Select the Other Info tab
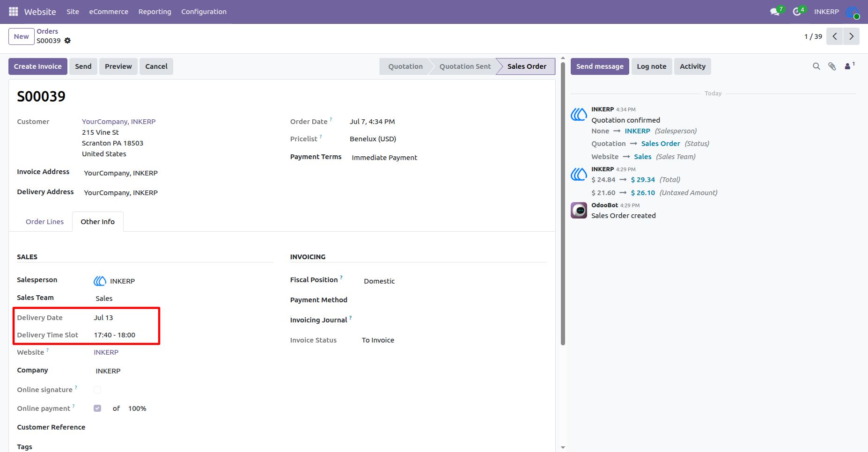This screenshot has height=452, width=868. tap(97, 222)
